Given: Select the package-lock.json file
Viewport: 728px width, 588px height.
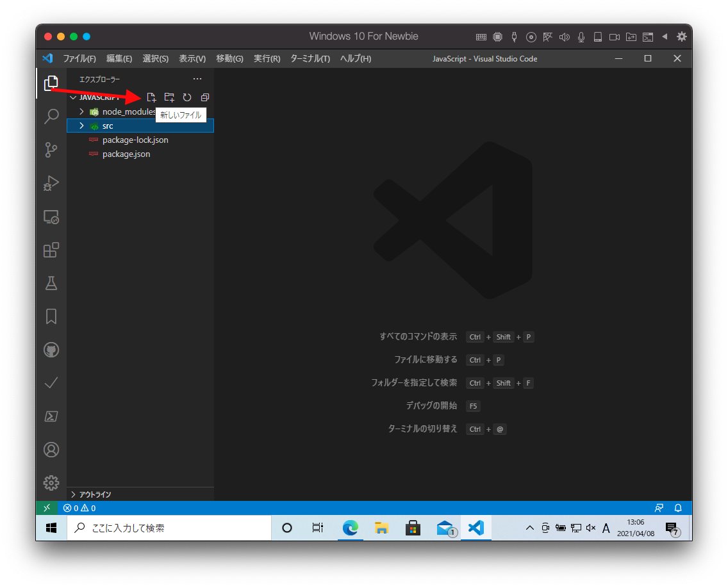Looking at the screenshot, I should coord(140,140).
